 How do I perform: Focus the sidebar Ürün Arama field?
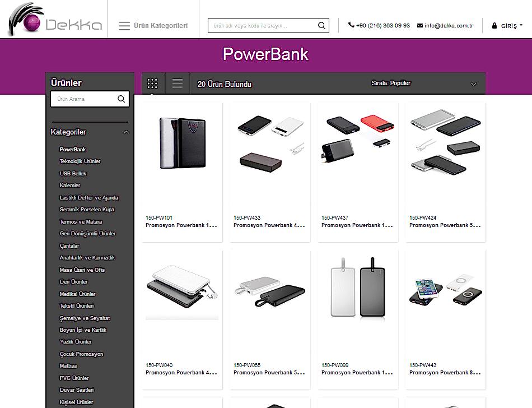click(84, 99)
